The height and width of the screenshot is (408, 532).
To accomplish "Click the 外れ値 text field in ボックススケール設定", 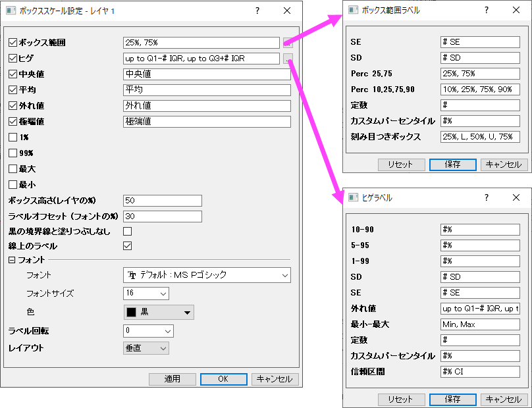I will pyautogui.click(x=207, y=106).
